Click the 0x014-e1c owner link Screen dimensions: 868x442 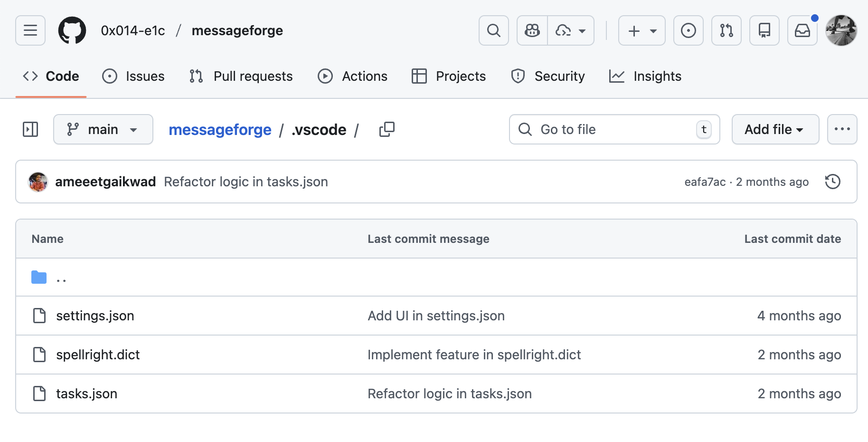133,30
